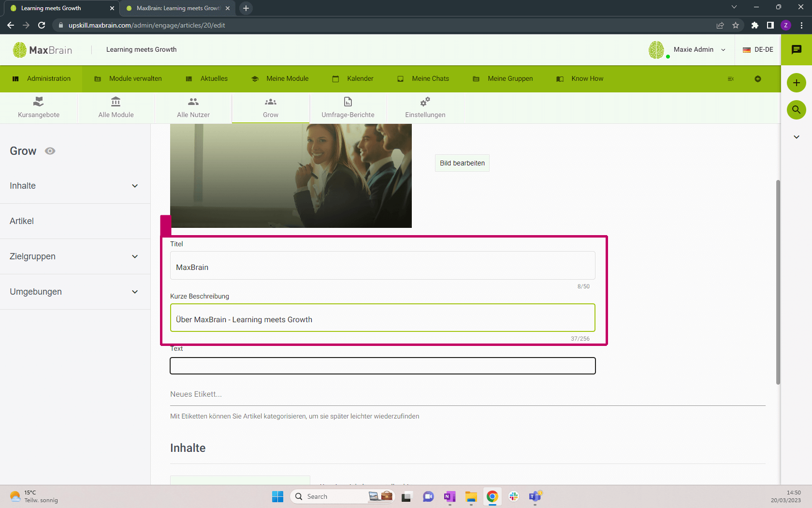Open Know How menu item
The width and height of the screenshot is (812, 508).
580,79
